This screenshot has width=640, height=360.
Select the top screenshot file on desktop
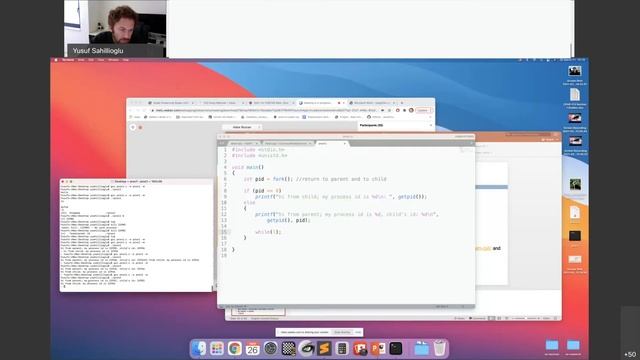(575, 71)
